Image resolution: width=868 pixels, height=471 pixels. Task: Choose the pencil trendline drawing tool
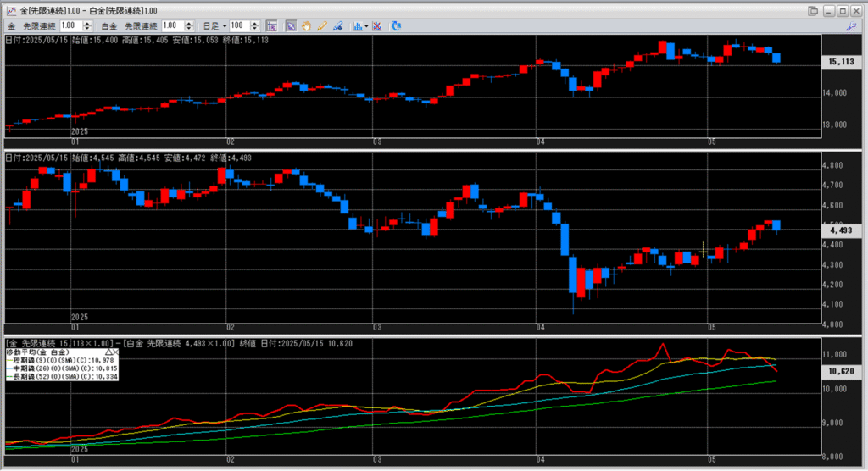(x=321, y=26)
